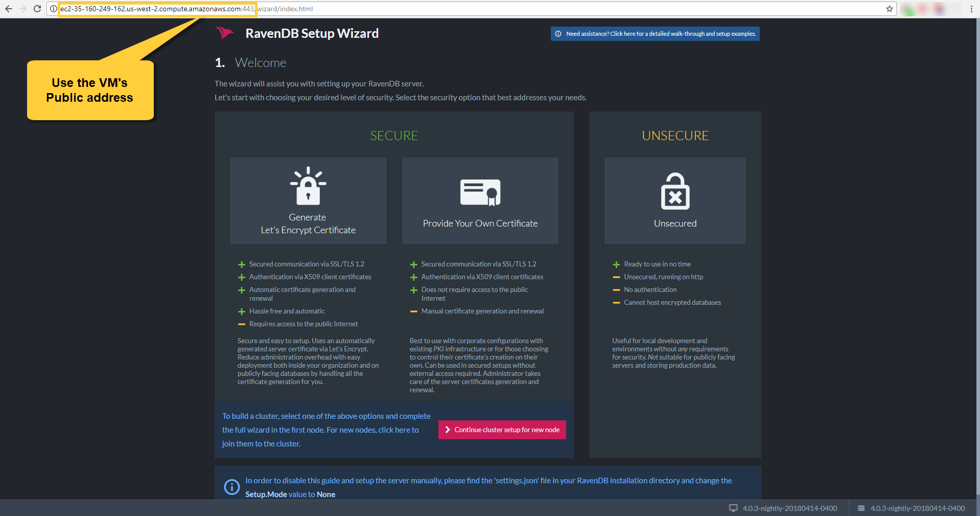Click the chevron on Continue cluster setup button

(x=448, y=430)
